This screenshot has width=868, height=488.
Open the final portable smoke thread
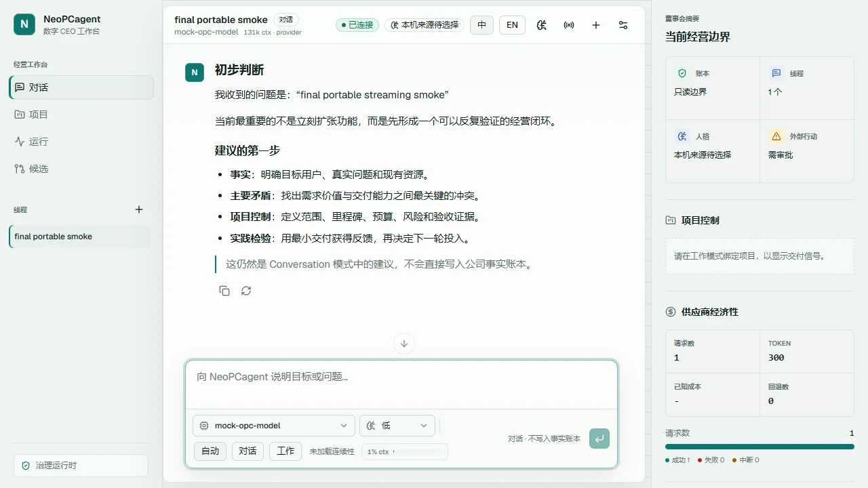(80, 237)
